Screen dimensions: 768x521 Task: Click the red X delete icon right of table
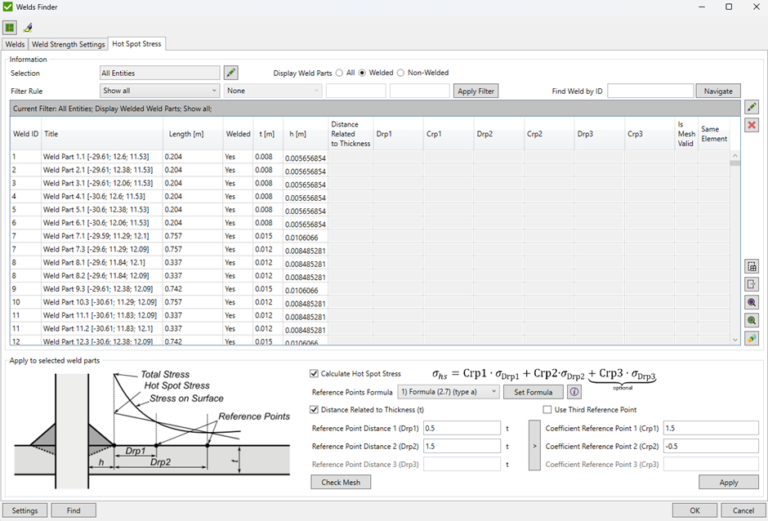coord(751,125)
